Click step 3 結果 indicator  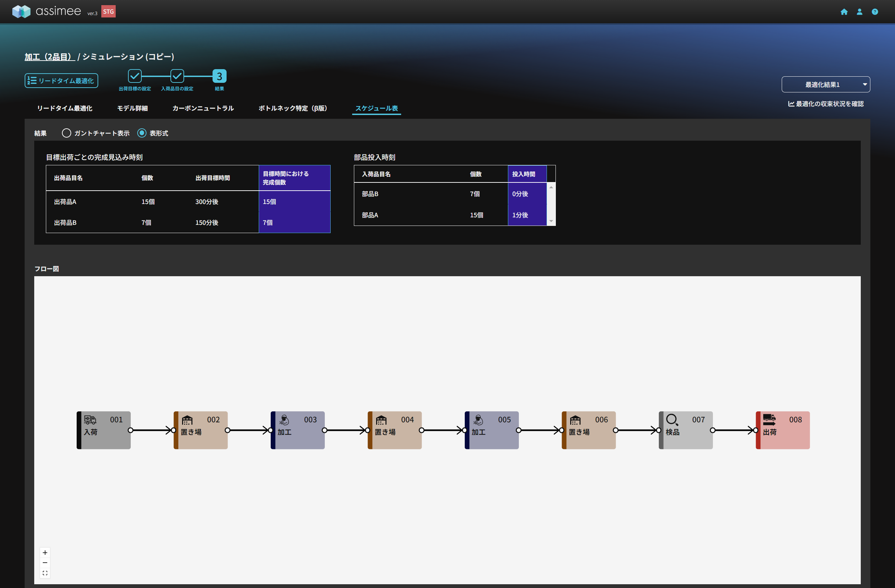click(x=219, y=76)
